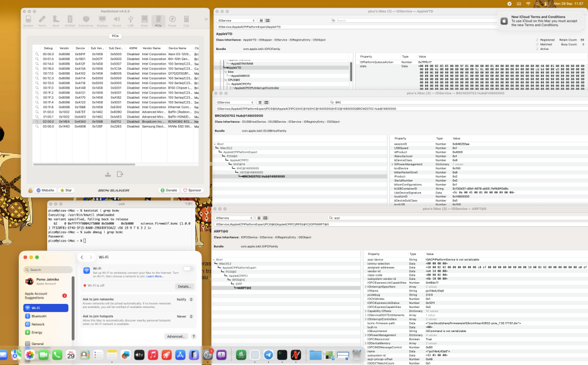Select Energy in System Settings sidebar

click(46, 333)
